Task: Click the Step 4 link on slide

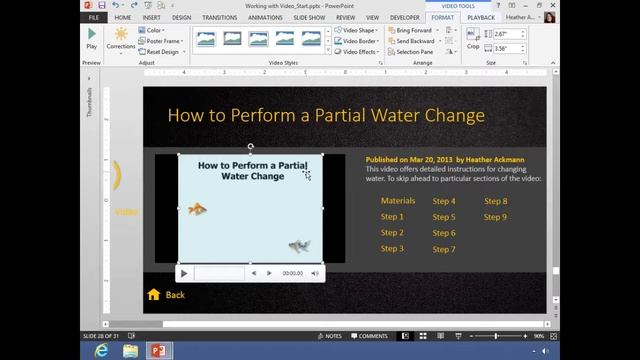Action: [x=444, y=201]
